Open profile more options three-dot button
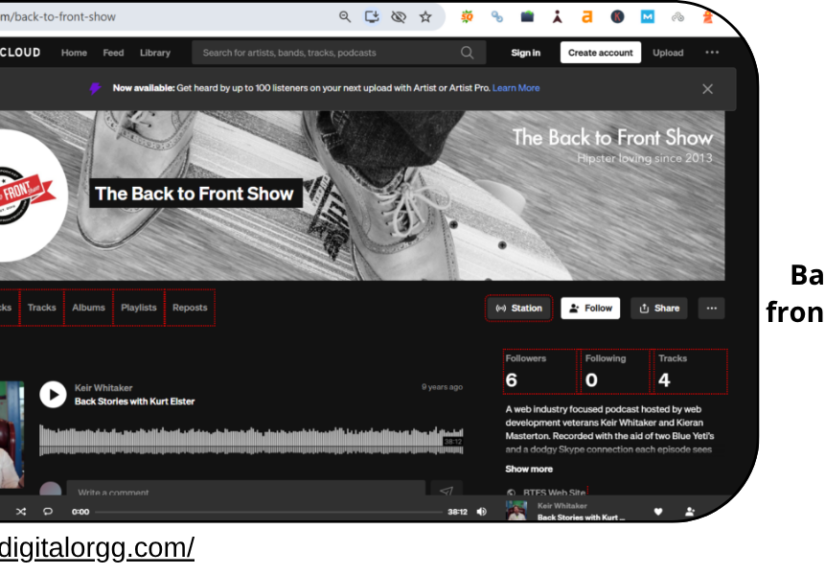This screenshot has width=825, height=575. coord(711,308)
